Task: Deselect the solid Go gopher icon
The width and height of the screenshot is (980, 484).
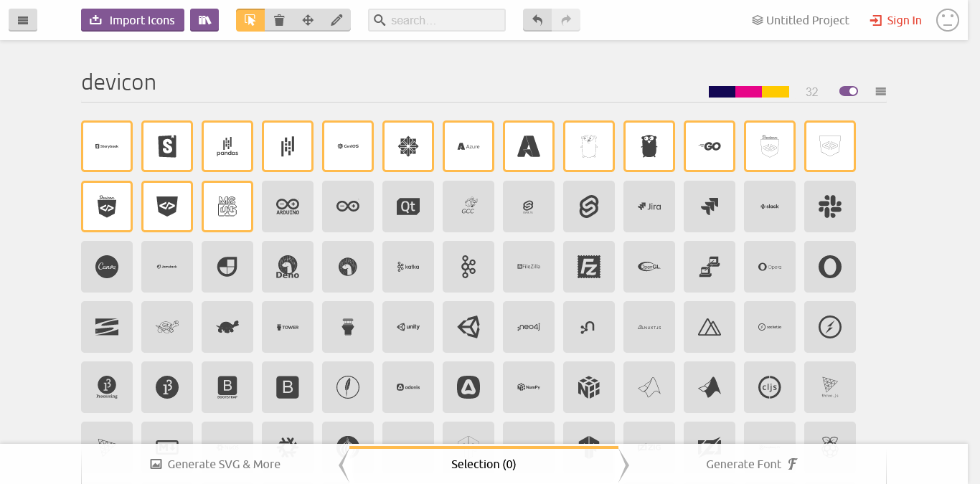Action: point(649,146)
